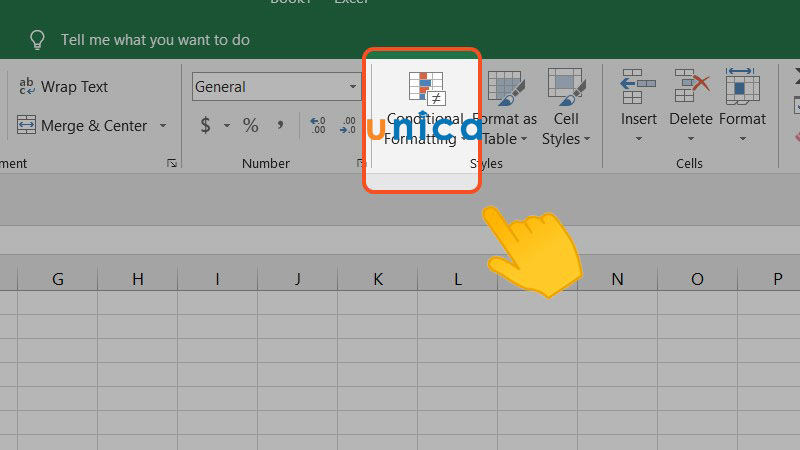Select column H header
This screenshot has width=800, height=450.
coord(138,279)
